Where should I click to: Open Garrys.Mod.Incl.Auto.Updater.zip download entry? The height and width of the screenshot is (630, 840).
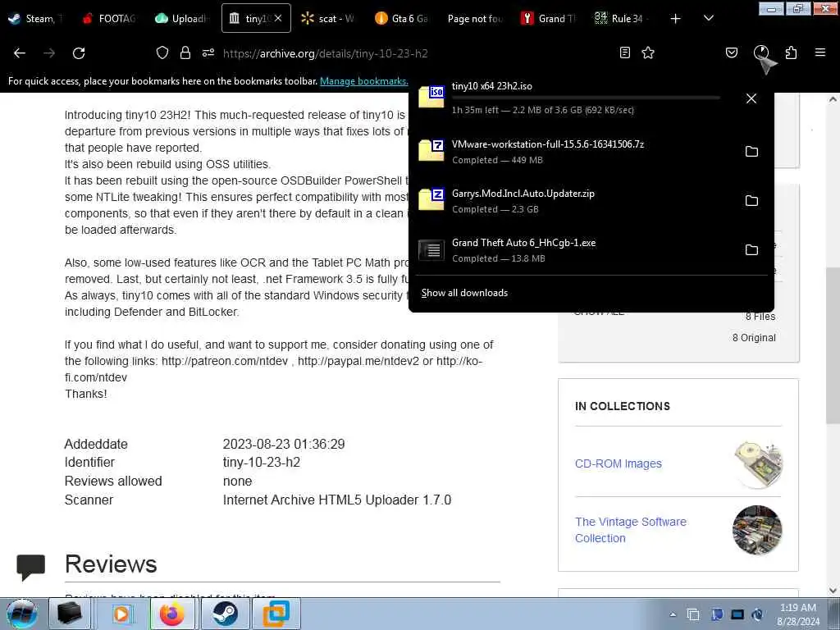click(573, 201)
